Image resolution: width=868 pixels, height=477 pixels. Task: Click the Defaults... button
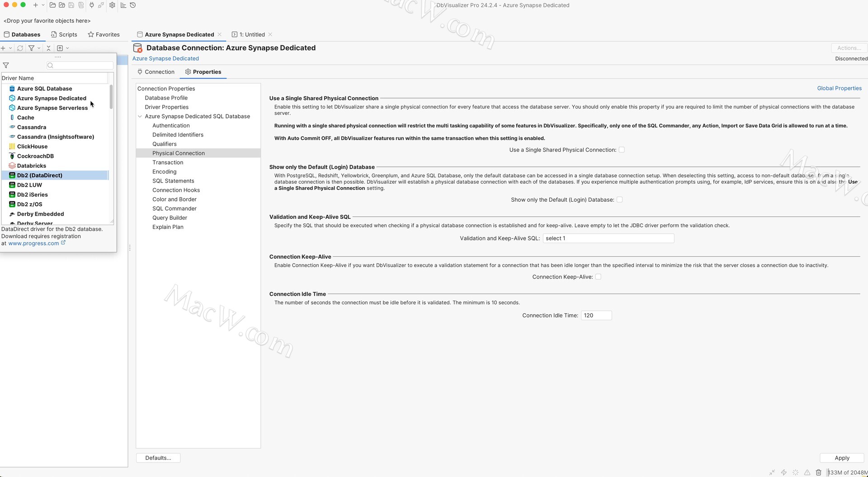(x=158, y=458)
